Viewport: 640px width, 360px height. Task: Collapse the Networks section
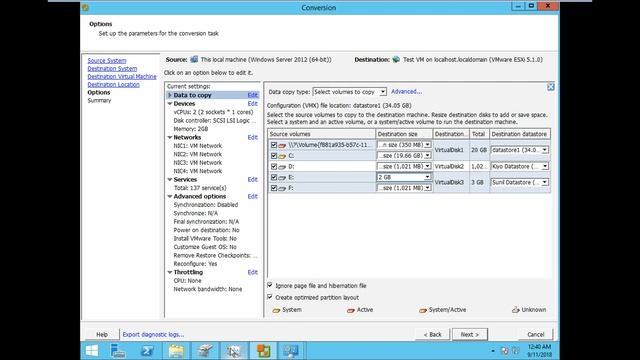point(170,138)
